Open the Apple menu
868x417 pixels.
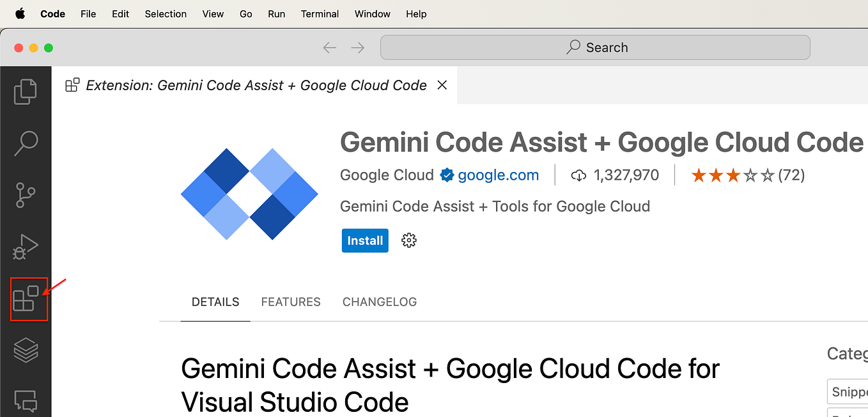click(x=20, y=13)
